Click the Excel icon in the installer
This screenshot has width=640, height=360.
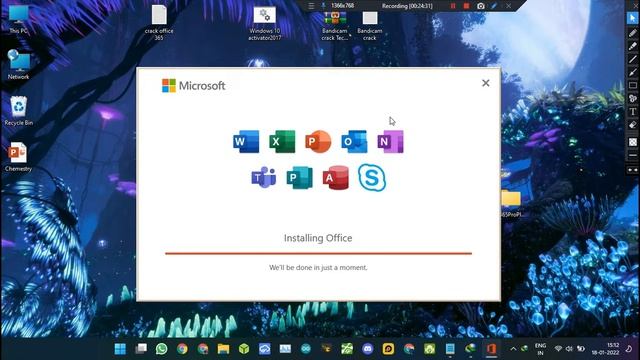[x=282, y=141]
